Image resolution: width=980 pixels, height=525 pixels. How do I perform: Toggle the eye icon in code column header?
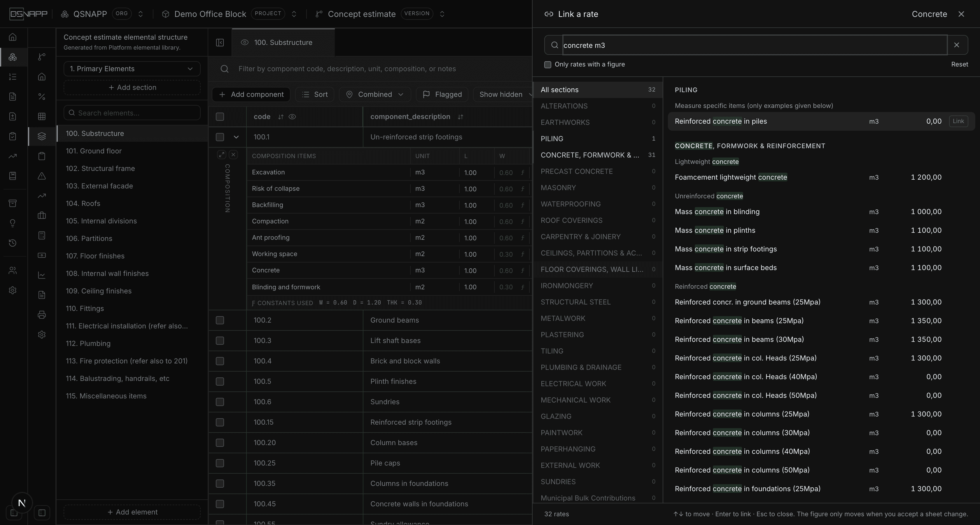click(x=292, y=117)
